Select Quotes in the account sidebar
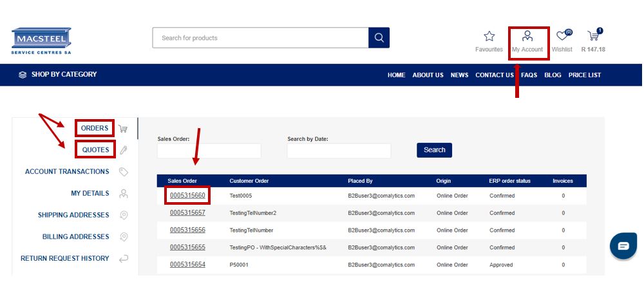The image size is (644, 291). 95,150
